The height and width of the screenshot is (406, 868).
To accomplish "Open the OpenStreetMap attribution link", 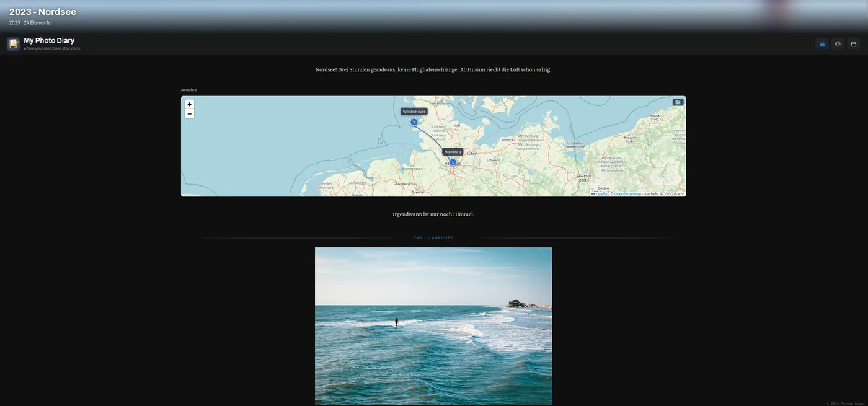I will [627, 194].
